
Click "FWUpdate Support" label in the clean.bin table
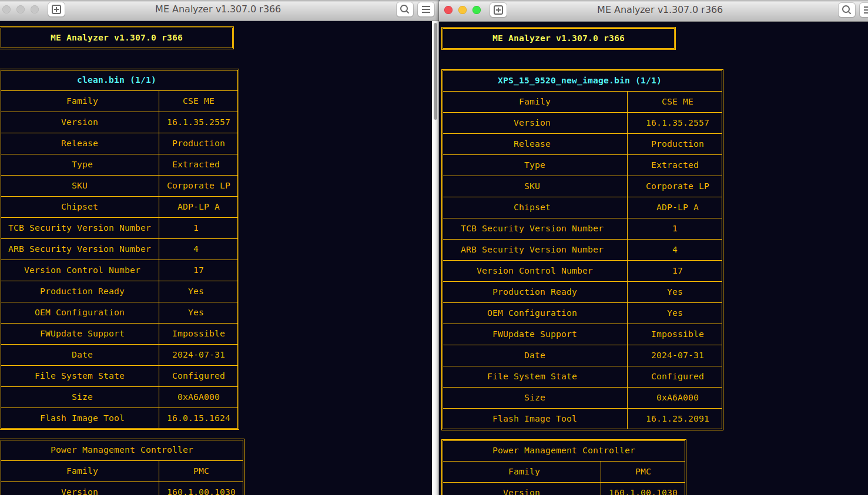point(82,334)
